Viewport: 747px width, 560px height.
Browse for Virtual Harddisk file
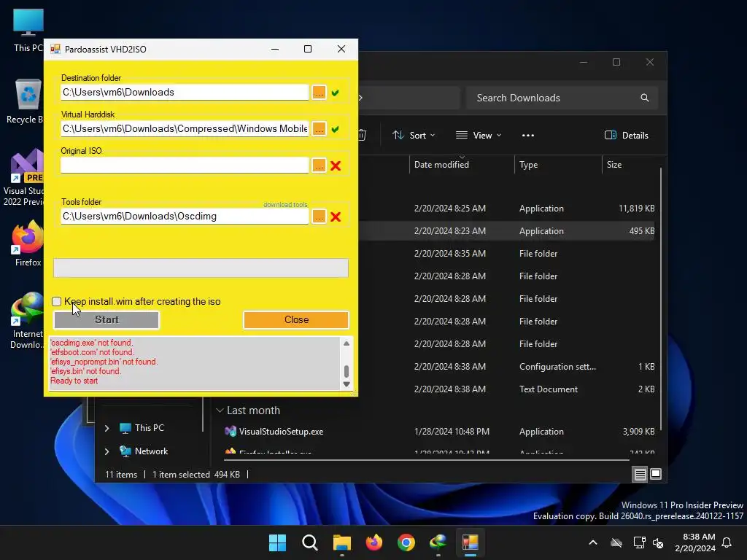pos(319,129)
